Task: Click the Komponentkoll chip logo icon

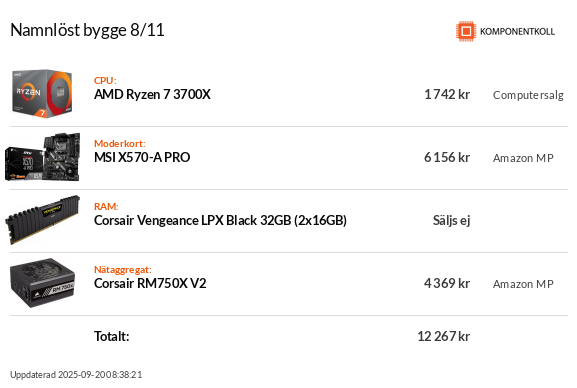Action: coord(466,31)
